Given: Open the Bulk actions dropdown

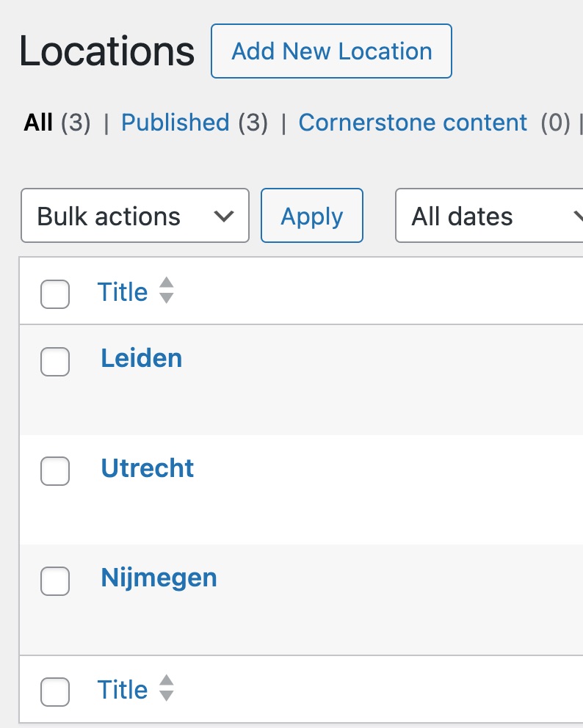Looking at the screenshot, I should click(135, 216).
